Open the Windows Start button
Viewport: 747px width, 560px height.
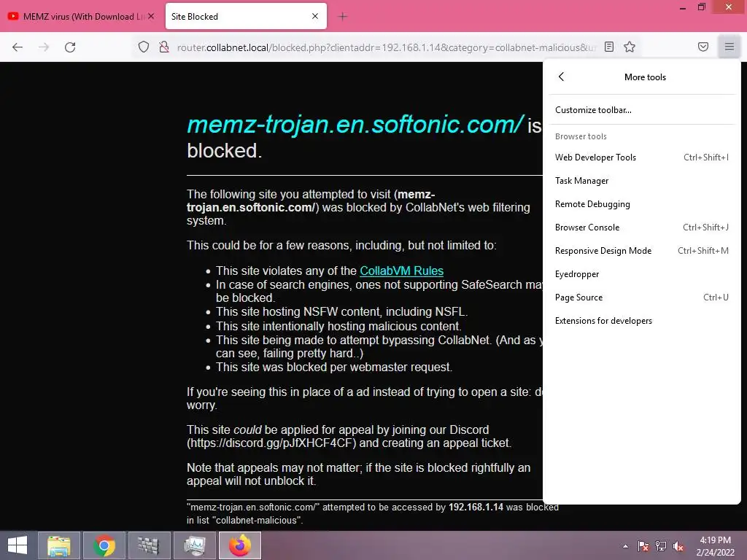[x=18, y=545]
